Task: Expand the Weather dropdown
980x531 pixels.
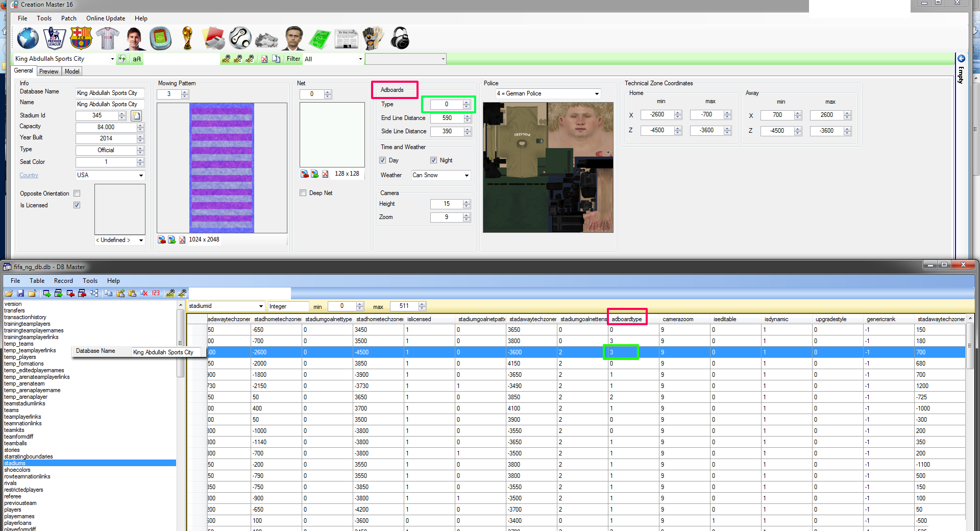Action: click(x=466, y=175)
